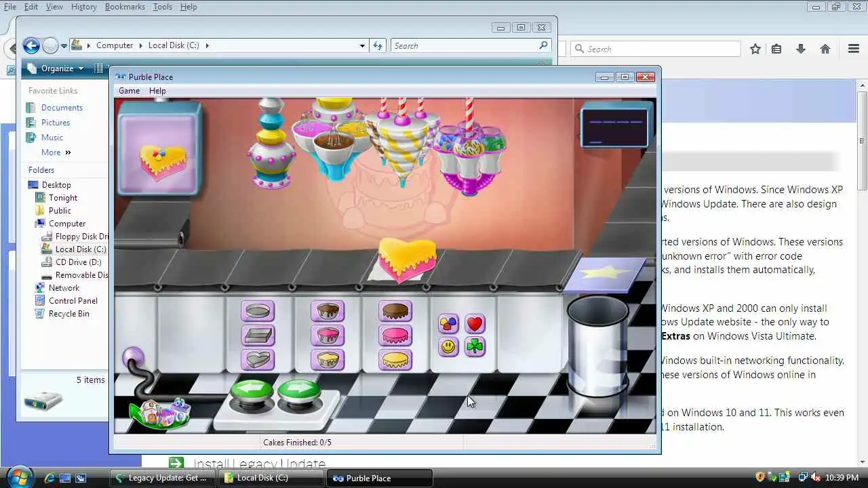Open Firefox hamburger menu

coord(854,49)
